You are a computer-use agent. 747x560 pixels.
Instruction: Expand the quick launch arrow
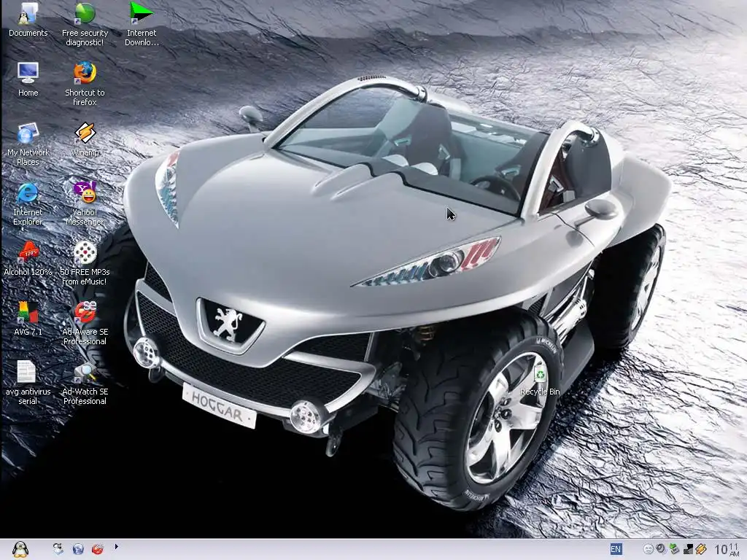click(116, 547)
